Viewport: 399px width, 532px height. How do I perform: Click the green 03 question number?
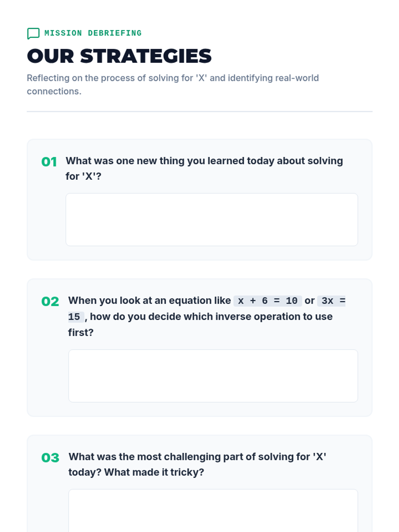pos(50,458)
